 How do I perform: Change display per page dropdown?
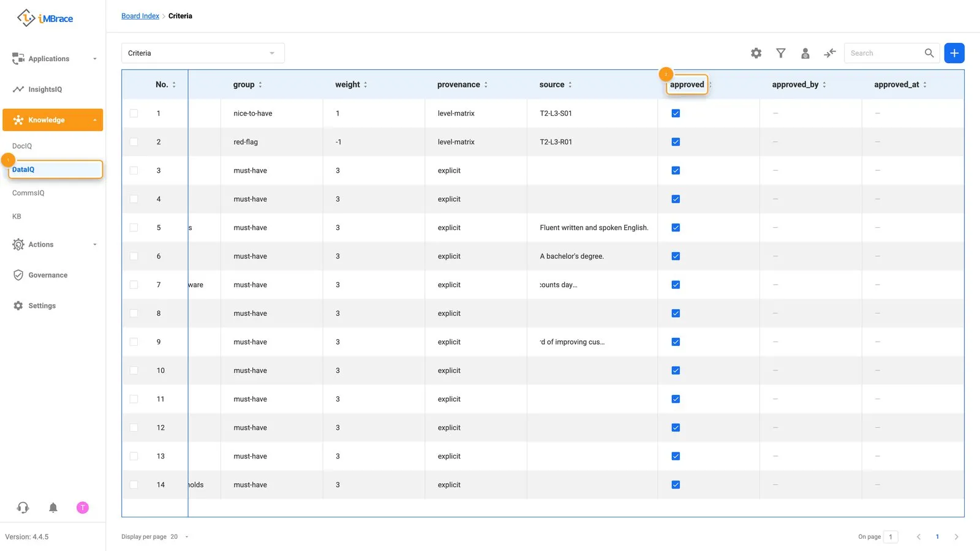[179, 537]
